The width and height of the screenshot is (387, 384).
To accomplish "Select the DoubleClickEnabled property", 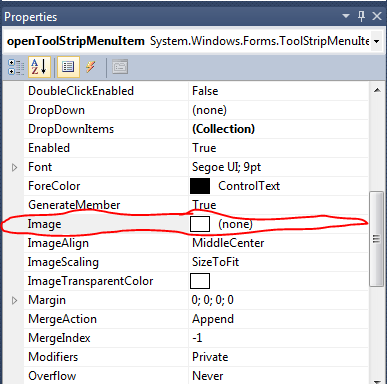I will 81,91.
